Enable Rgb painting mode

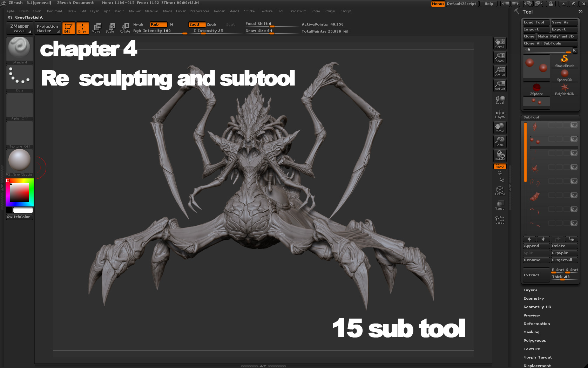158,25
